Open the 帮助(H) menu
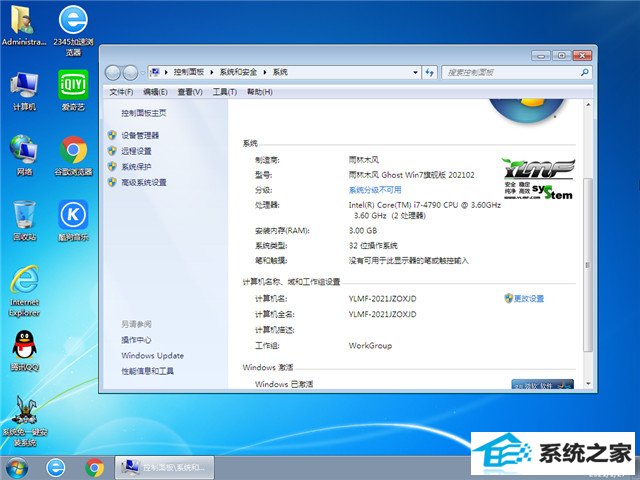The height and width of the screenshot is (480, 640). (260, 92)
